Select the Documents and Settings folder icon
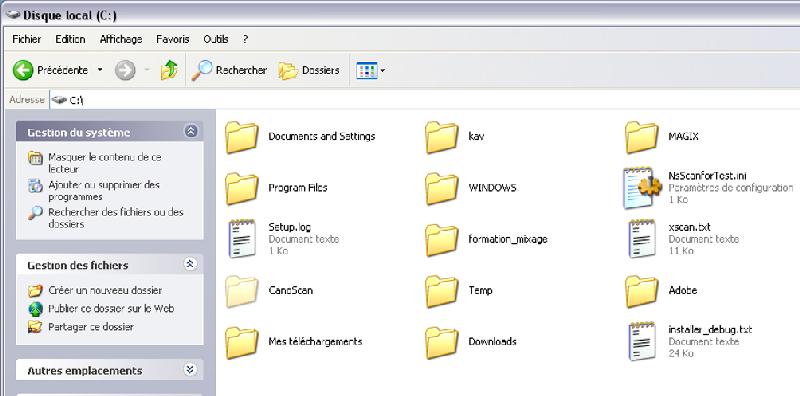This screenshot has width=800, height=396. tap(242, 137)
